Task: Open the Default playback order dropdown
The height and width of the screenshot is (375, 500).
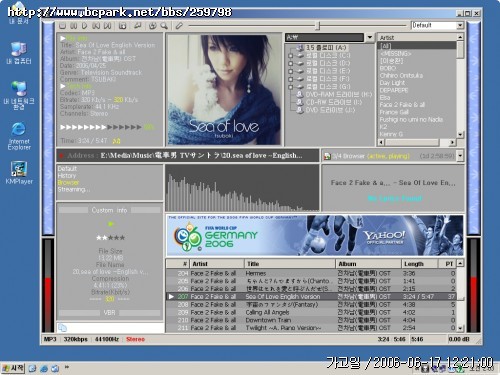Action: point(460,25)
